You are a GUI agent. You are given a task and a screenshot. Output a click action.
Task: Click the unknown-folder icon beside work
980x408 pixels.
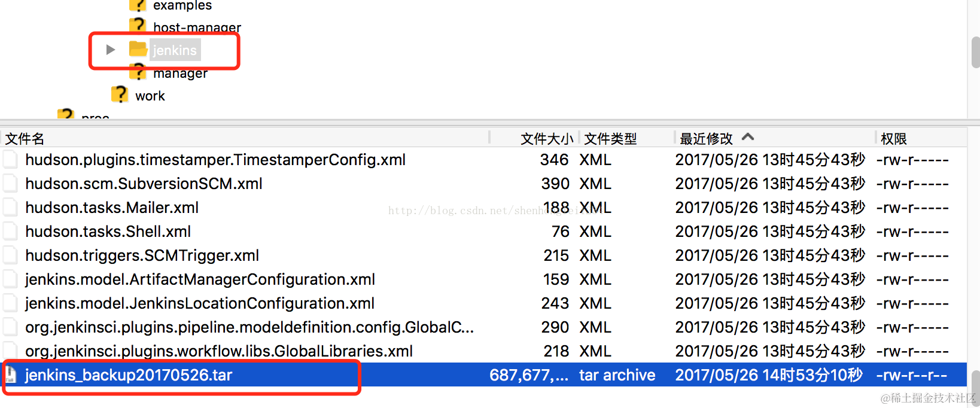tap(120, 95)
